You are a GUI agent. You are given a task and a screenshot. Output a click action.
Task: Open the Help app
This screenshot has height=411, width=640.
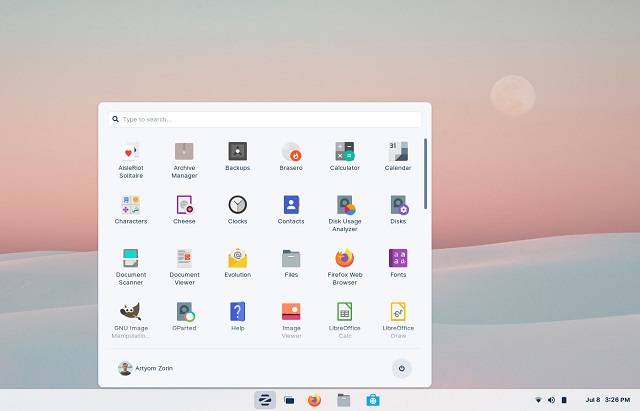point(238,317)
